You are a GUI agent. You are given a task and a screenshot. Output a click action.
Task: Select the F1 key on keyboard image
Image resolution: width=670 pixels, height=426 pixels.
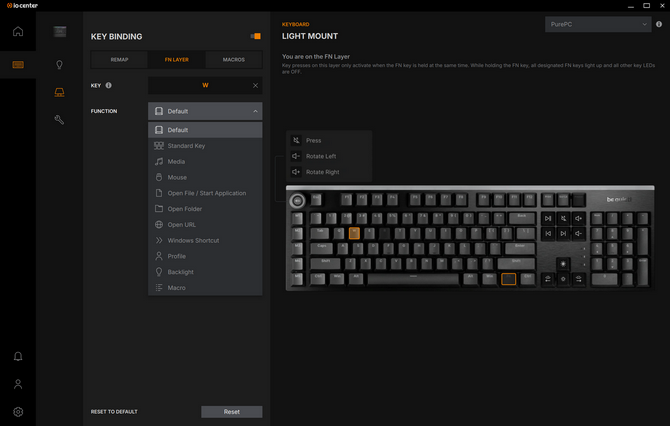pyautogui.click(x=347, y=199)
